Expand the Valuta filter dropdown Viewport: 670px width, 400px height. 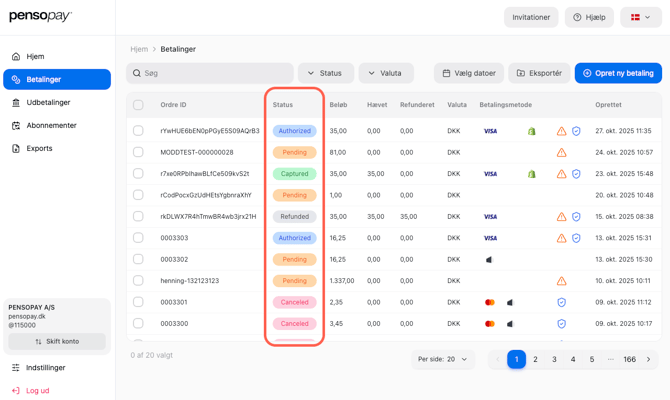385,73
